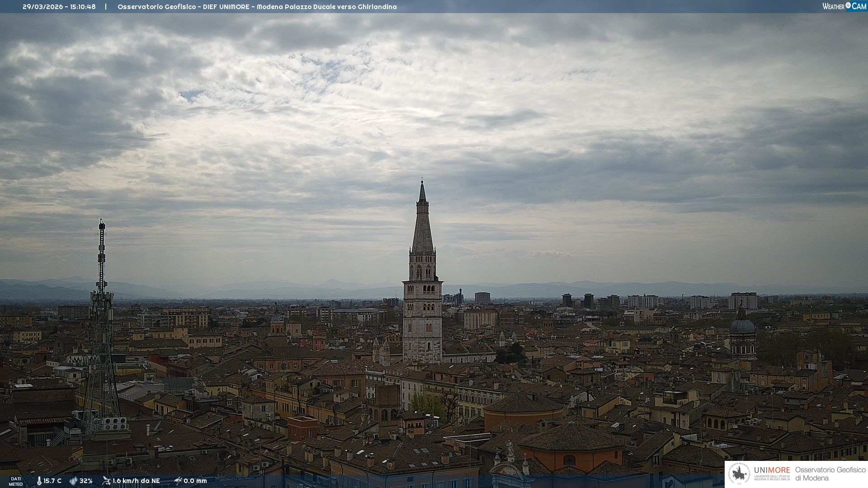Click the Osservatorio Geofisico di Modena text
Image resolution: width=868 pixels, height=488 pixels.
point(830,474)
